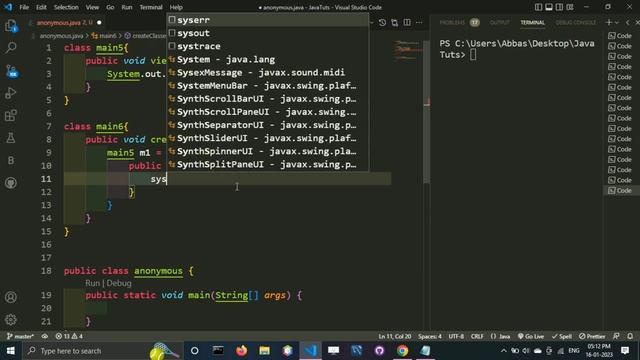Pick SynthSplitPaneUI suggestion

pyautogui.click(x=267, y=164)
